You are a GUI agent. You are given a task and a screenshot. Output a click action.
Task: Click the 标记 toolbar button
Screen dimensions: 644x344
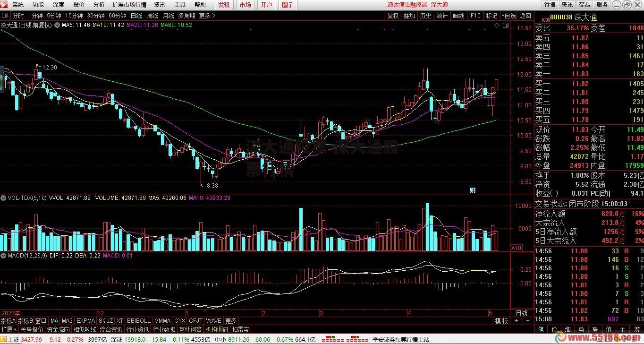pyautogui.click(x=491, y=16)
